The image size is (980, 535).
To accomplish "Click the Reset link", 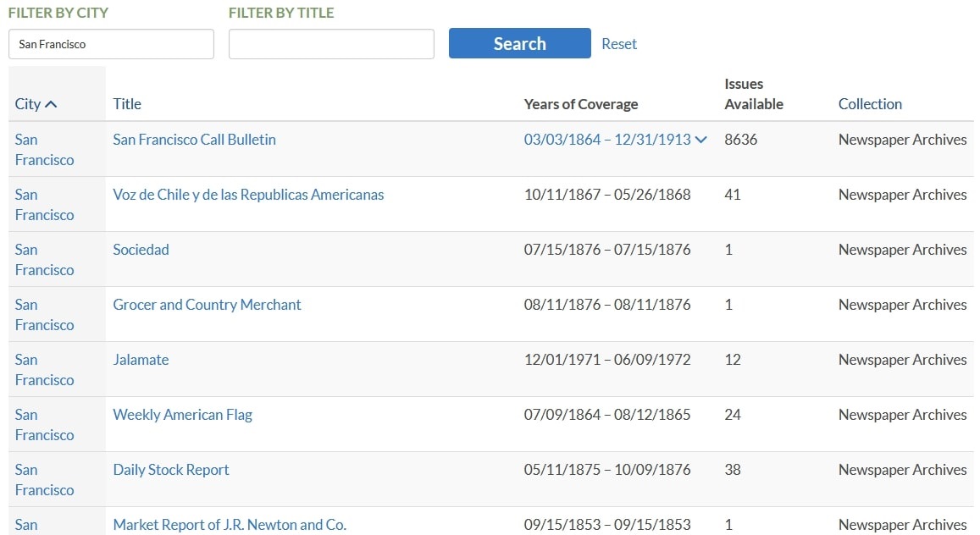I will tap(619, 44).
